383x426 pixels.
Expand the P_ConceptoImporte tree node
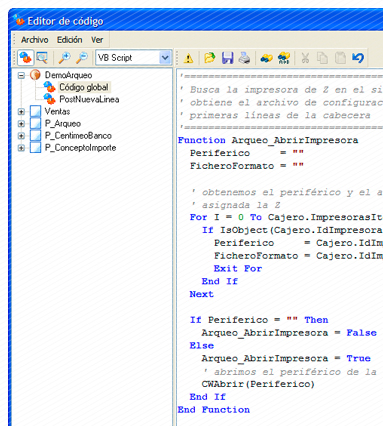tap(21, 148)
